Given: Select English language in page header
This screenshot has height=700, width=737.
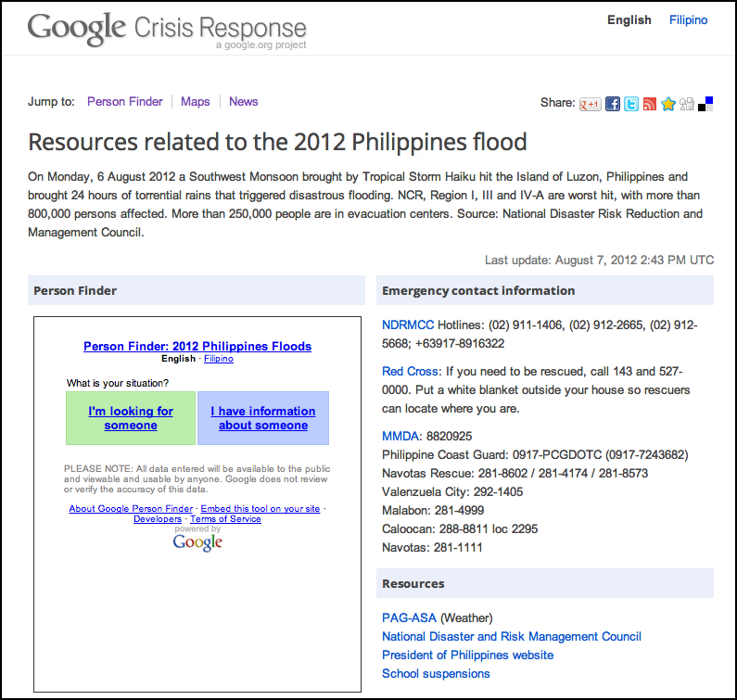Looking at the screenshot, I should [x=629, y=19].
